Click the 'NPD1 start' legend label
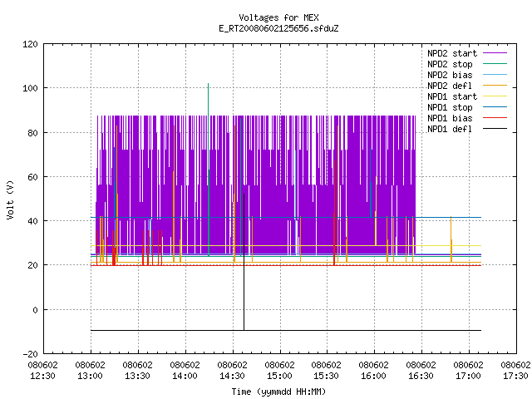This screenshot has width=532, height=399. pyautogui.click(x=452, y=96)
